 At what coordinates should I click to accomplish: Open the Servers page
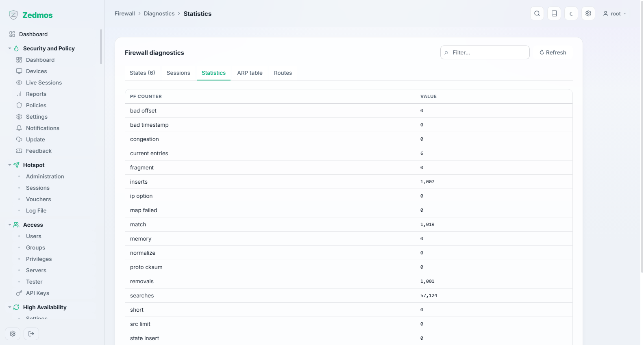coord(36,270)
